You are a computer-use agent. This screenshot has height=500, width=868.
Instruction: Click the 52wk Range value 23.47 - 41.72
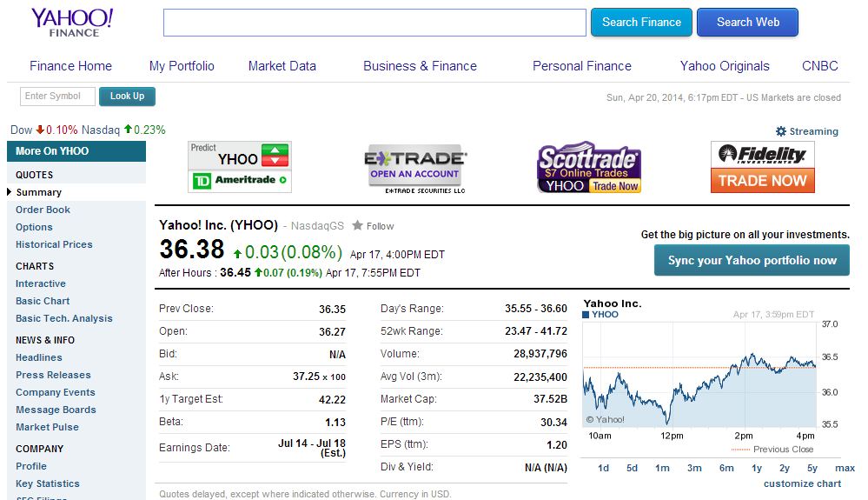(x=536, y=331)
